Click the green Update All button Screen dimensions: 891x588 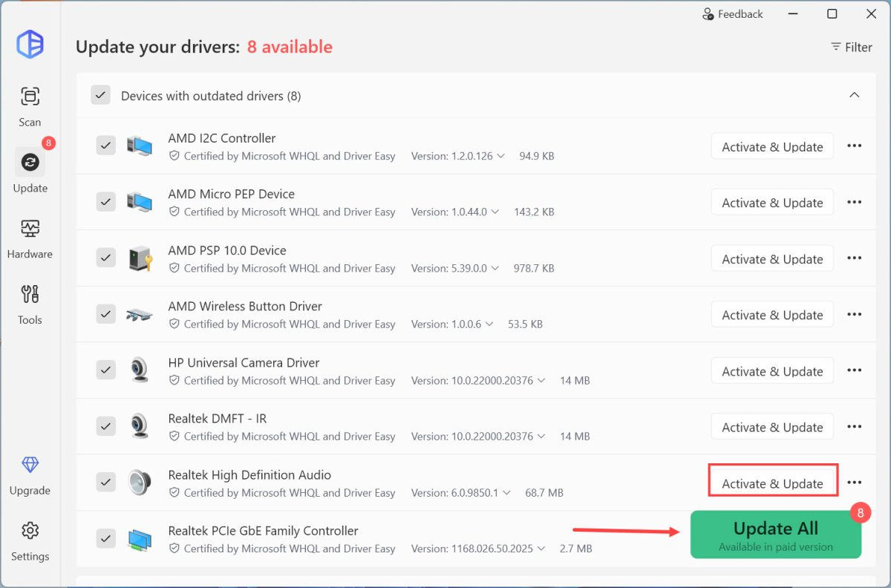775,535
